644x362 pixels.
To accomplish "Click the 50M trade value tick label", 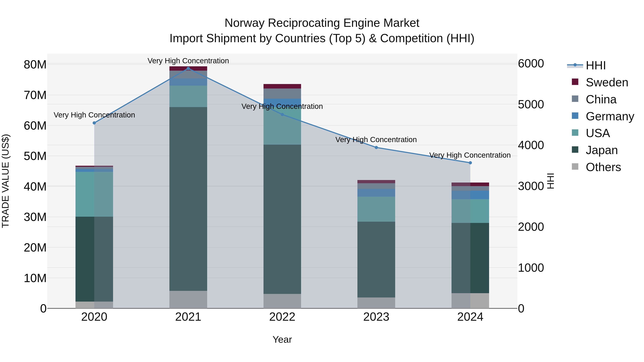I will click(35, 156).
